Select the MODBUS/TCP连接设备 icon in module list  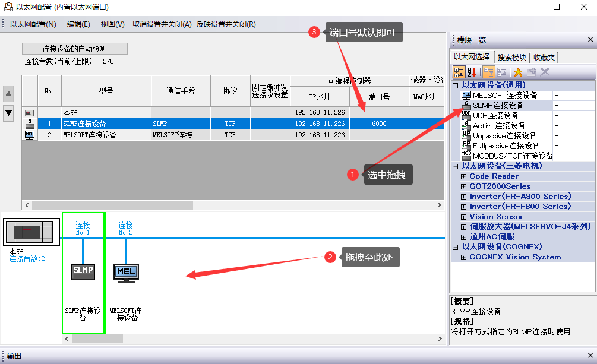[466, 156]
